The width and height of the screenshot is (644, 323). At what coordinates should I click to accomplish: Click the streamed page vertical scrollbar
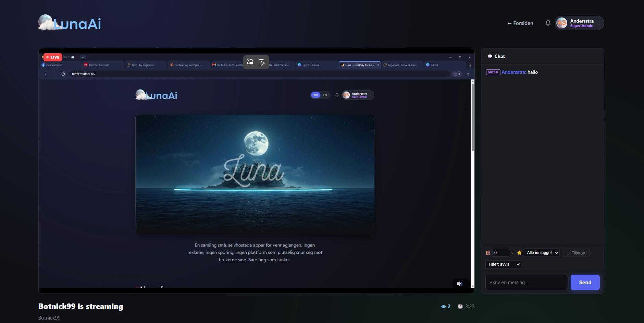tap(473, 117)
